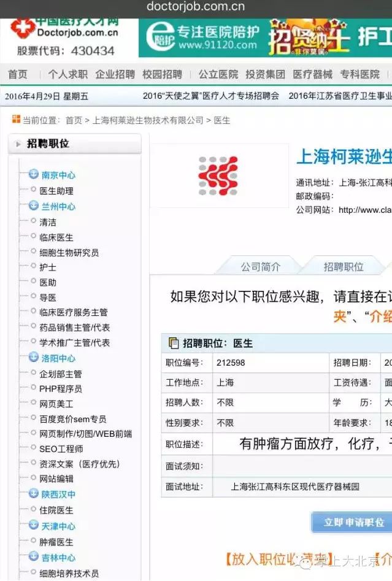The height and width of the screenshot is (581, 392).
Task: Open the SEO工程师 job listing
Action: pyautogui.click(x=61, y=449)
